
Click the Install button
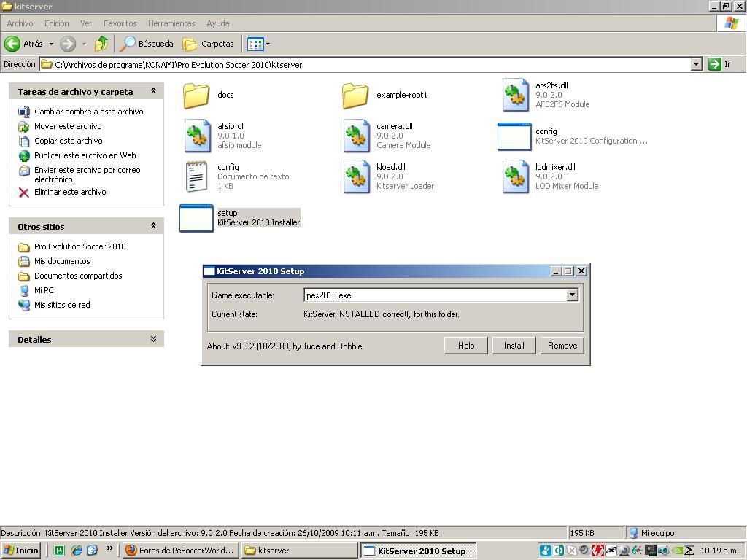[514, 346]
